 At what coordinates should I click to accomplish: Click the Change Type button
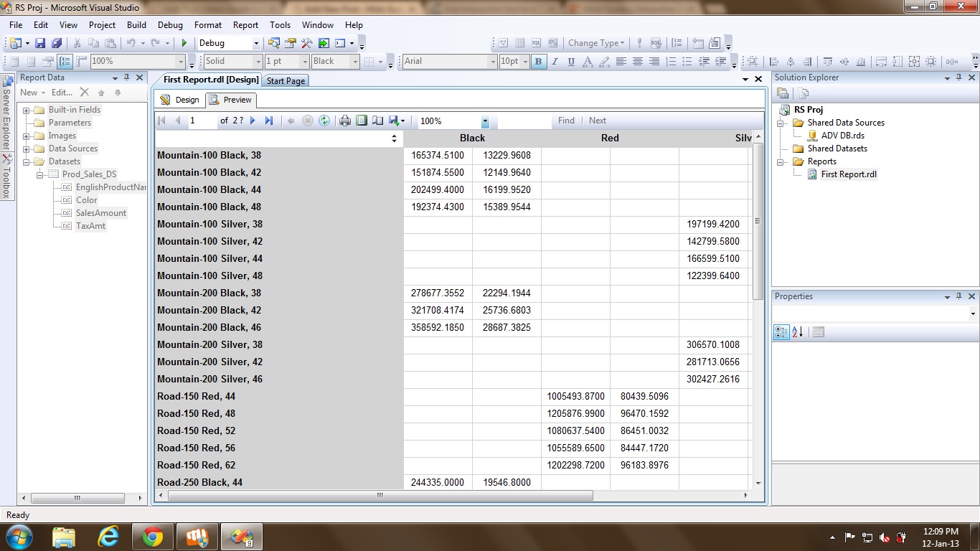click(x=595, y=43)
